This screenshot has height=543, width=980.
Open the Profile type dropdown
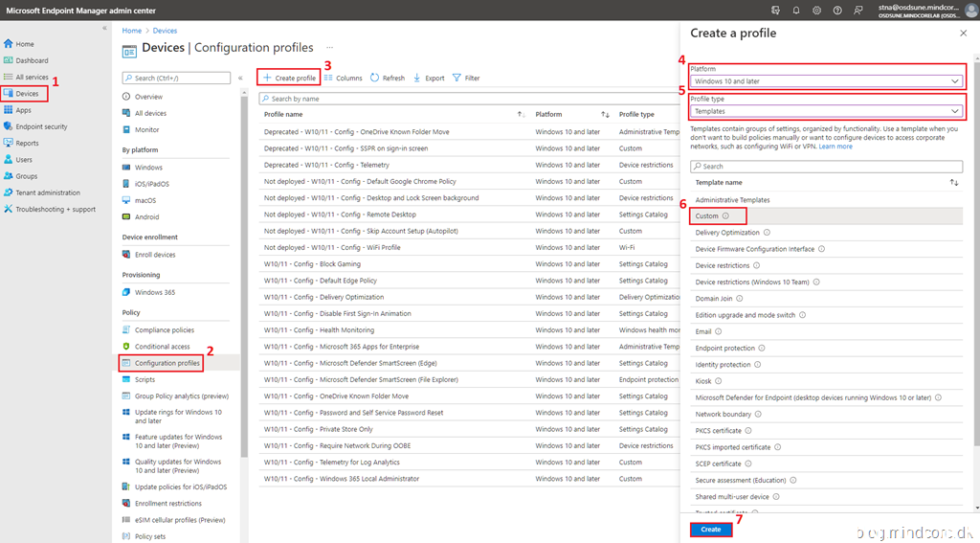point(827,111)
